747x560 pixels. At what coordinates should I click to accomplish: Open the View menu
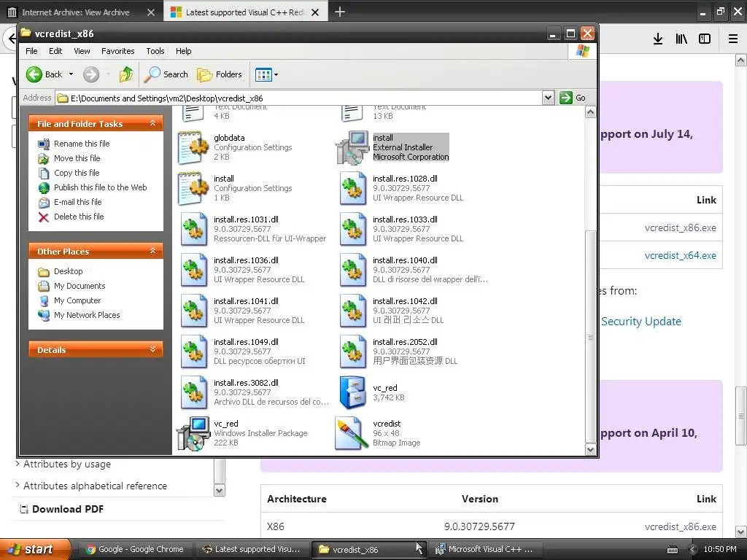point(82,51)
